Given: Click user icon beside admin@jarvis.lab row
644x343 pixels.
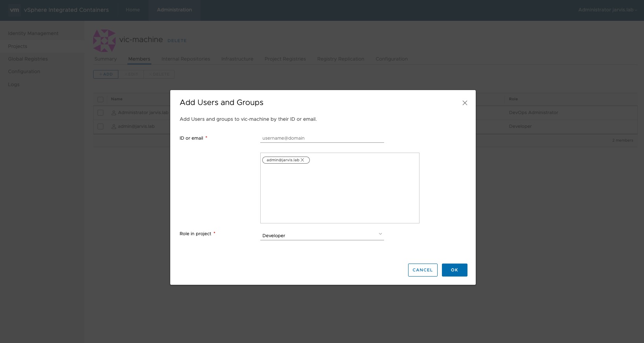Looking at the screenshot, I should pyautogui.click(x=114, y=127).
